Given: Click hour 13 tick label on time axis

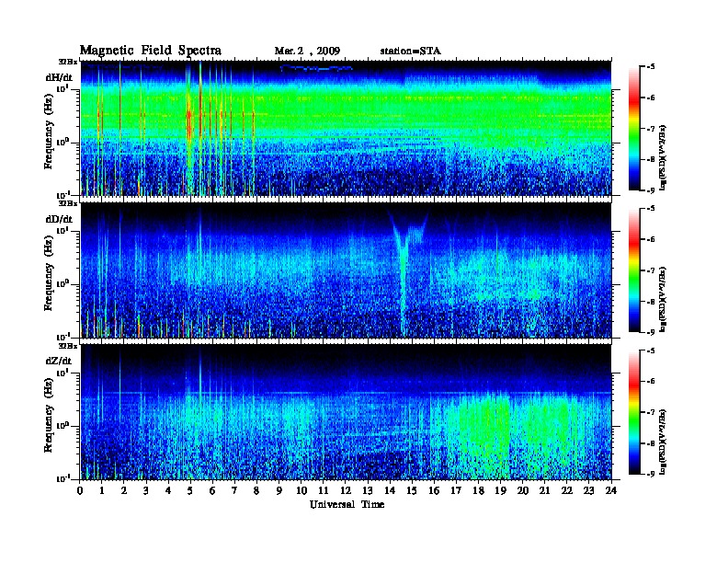Looking at the screenshot, I should (368, 490).
